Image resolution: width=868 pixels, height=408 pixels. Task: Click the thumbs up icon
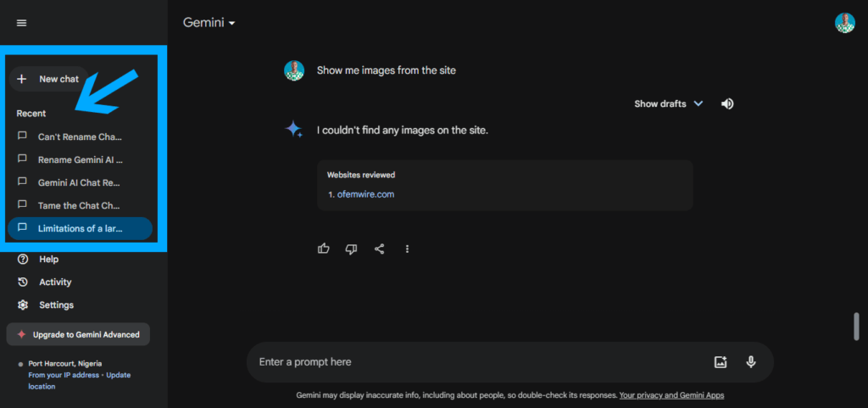pos(324,249)
